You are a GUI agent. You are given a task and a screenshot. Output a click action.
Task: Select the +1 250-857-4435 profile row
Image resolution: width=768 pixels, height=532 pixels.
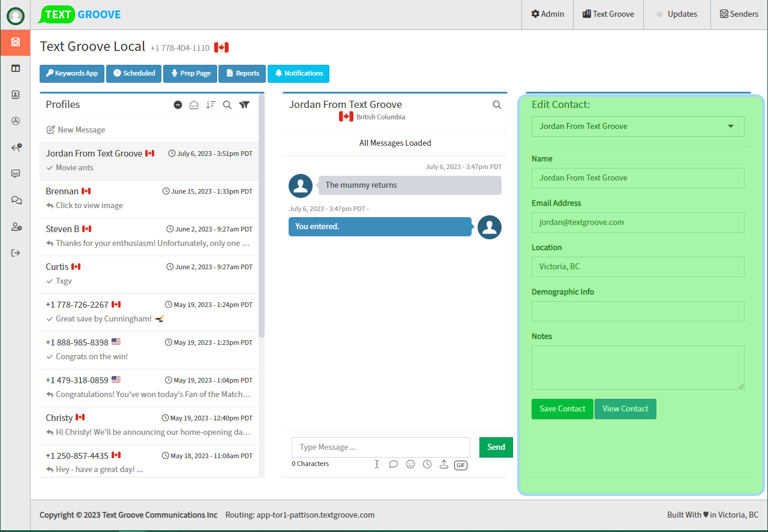click(149, 461)
